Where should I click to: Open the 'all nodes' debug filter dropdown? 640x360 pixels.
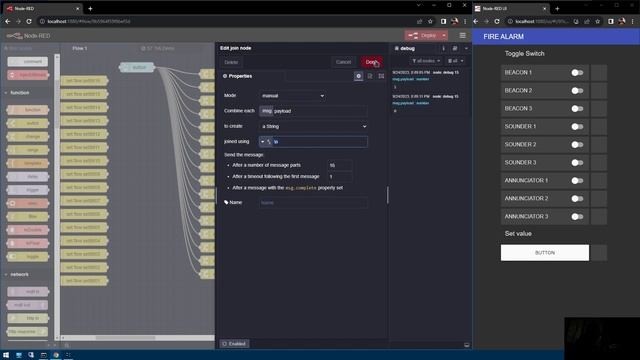426,61
